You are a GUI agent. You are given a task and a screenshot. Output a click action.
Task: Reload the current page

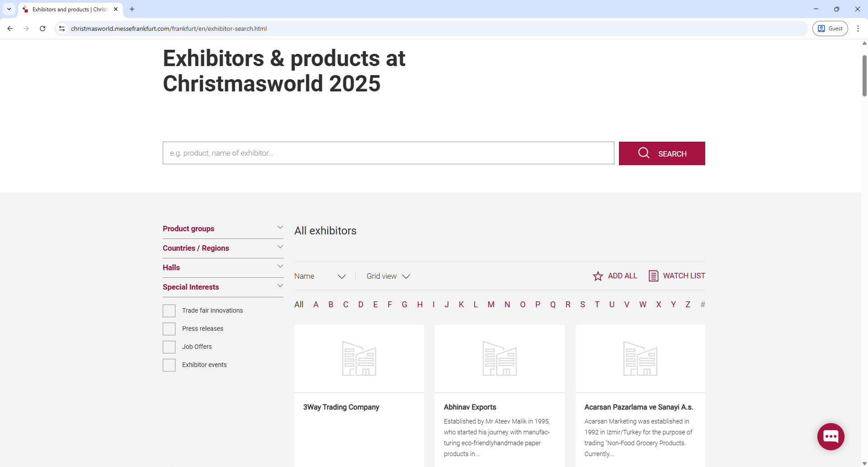[42, 29]
